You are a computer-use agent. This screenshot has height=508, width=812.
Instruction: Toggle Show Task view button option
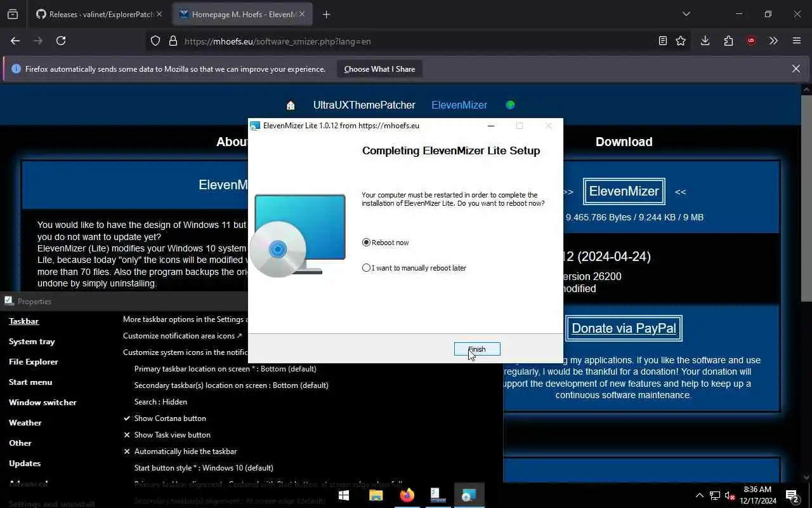pos(167,435)
